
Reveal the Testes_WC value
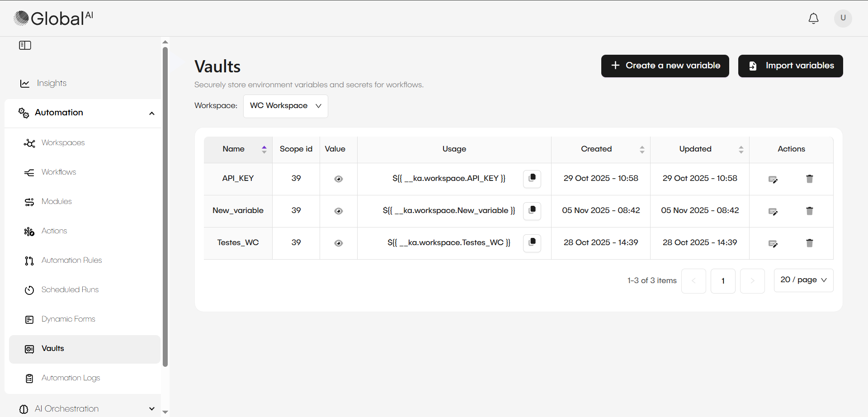click(x=338, y=243)
